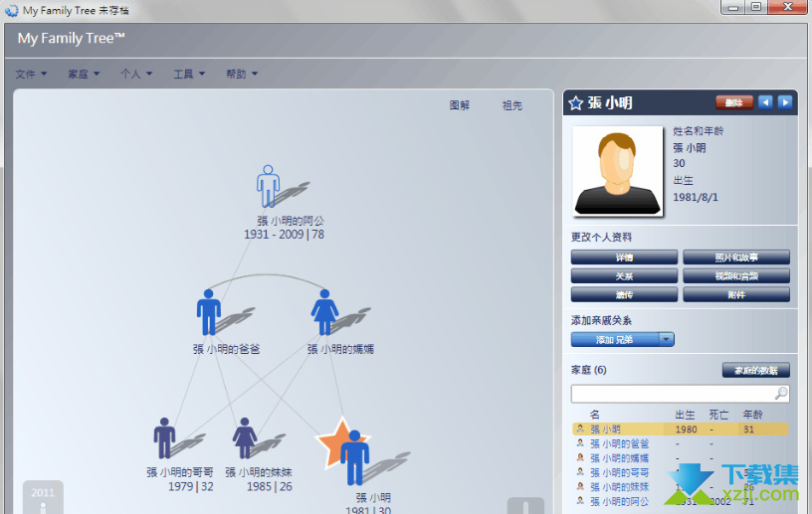This screenshot has height=514, width=812.
Task: Select the 張小明的妹妹 person figure
Action: tap(245, 437)
